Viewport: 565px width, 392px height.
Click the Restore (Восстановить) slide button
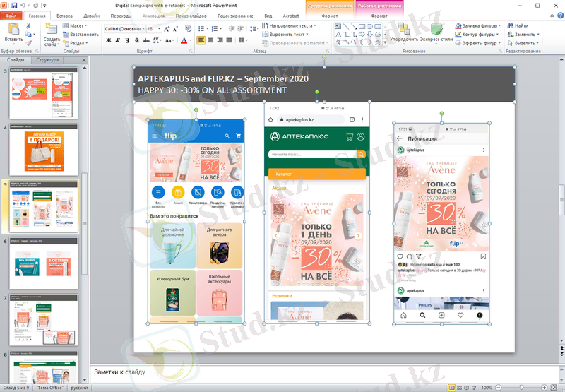coord(81,34)
